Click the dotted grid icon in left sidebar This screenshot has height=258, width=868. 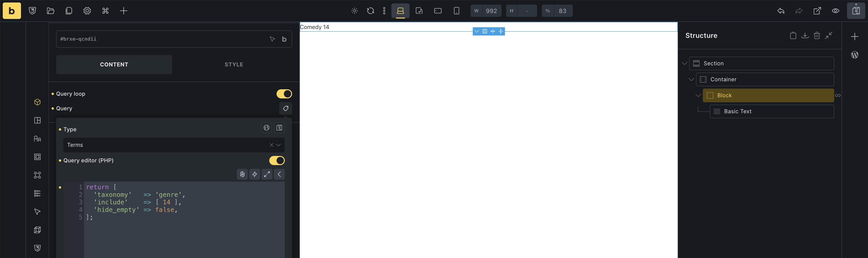[37, 193]
